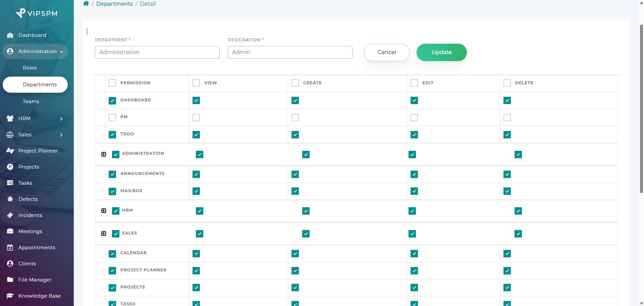Click the Cancel button
This screenshot has height=306, width=644.
387,52
